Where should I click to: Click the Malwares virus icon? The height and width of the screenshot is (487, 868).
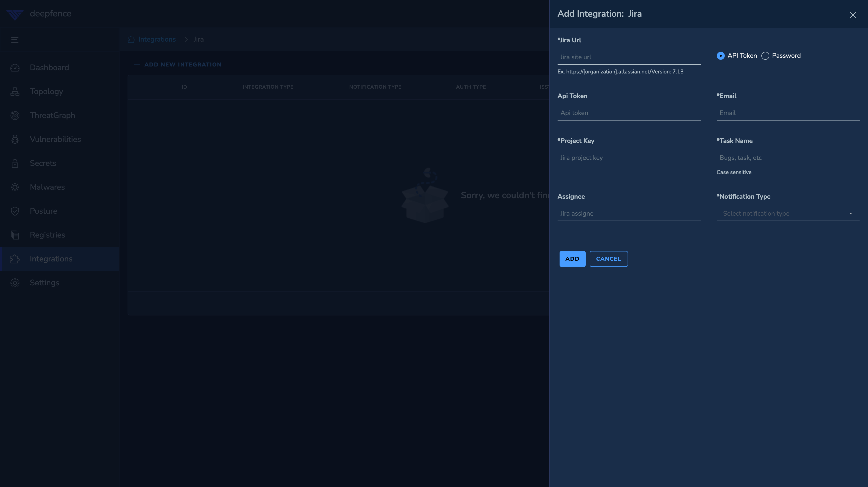[x=15, y=187]
